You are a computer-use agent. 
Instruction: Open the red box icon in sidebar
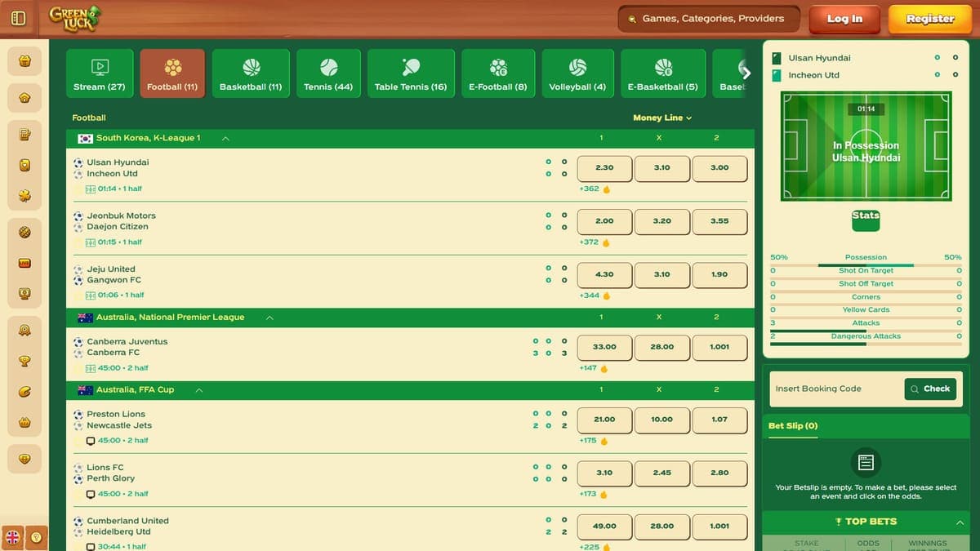24,263
